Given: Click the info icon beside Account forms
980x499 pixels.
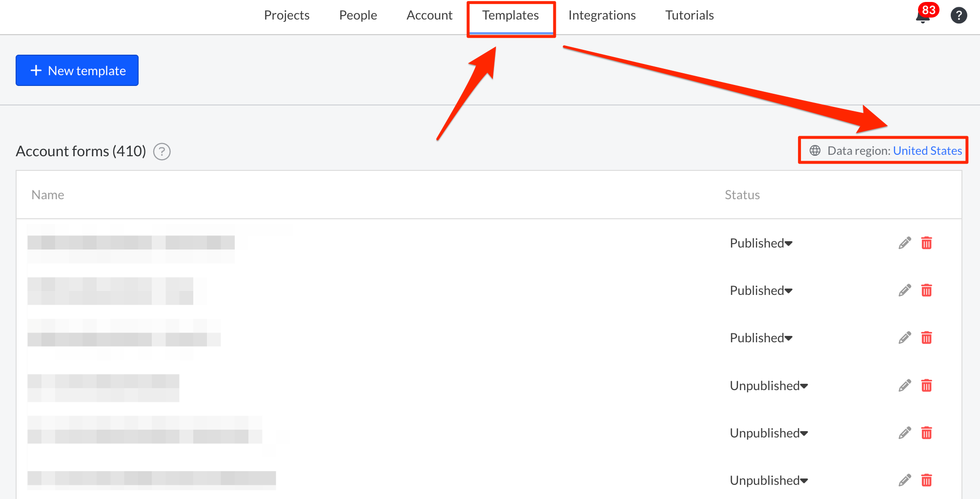Looking at the screenshot, I should [162, 152].
